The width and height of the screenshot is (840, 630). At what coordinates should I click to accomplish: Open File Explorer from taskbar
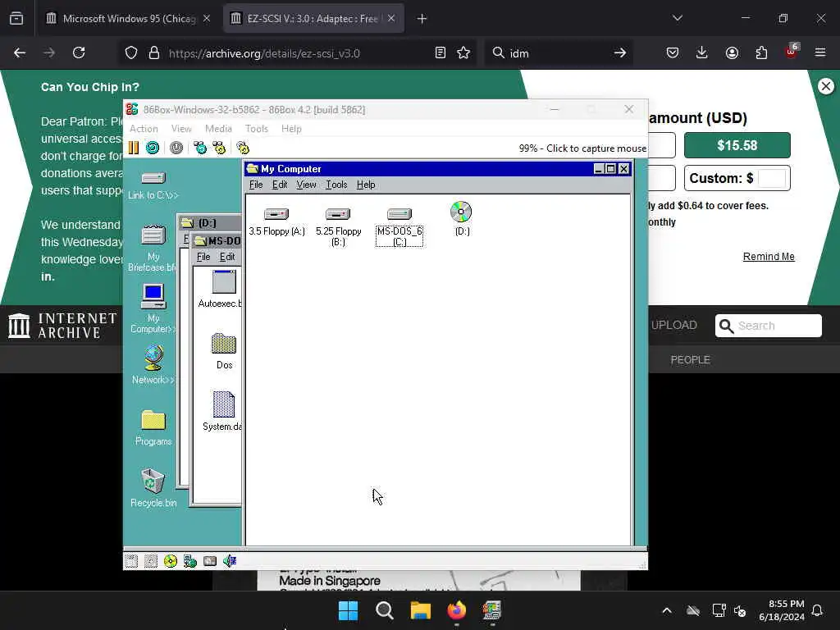421,610
